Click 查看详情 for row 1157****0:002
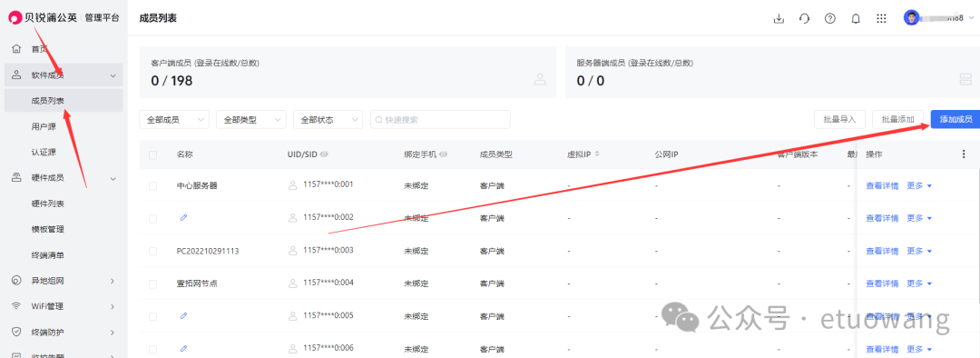The height and width of the screenshot is (358, 980). click(x=882, y=218)
